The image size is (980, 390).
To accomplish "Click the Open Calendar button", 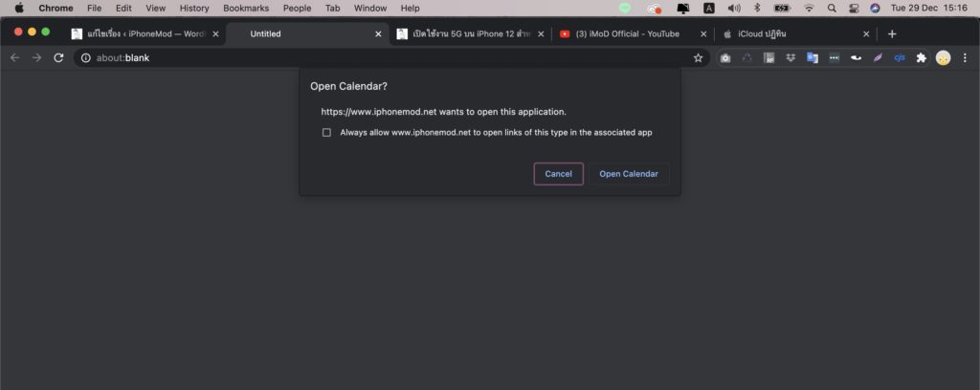I will tap(629, 174).
